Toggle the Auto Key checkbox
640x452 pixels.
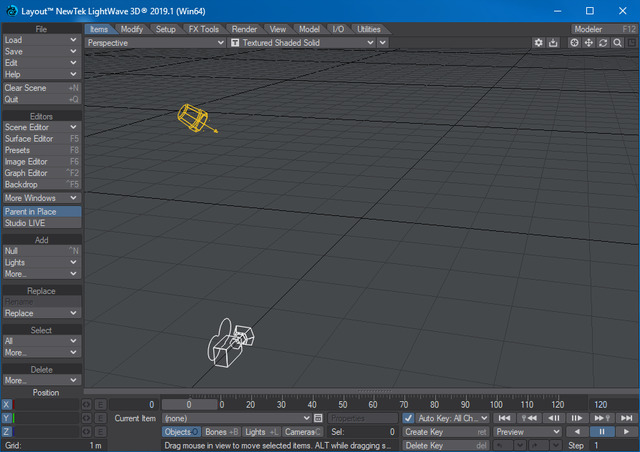[408, 418]
